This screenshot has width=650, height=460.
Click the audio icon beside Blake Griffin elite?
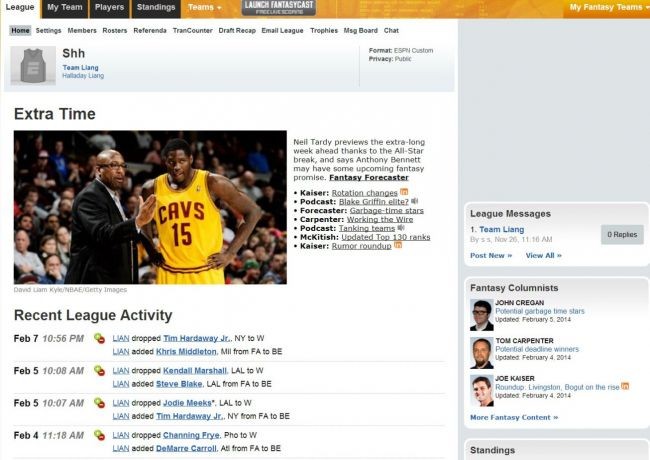coord(414,201)
